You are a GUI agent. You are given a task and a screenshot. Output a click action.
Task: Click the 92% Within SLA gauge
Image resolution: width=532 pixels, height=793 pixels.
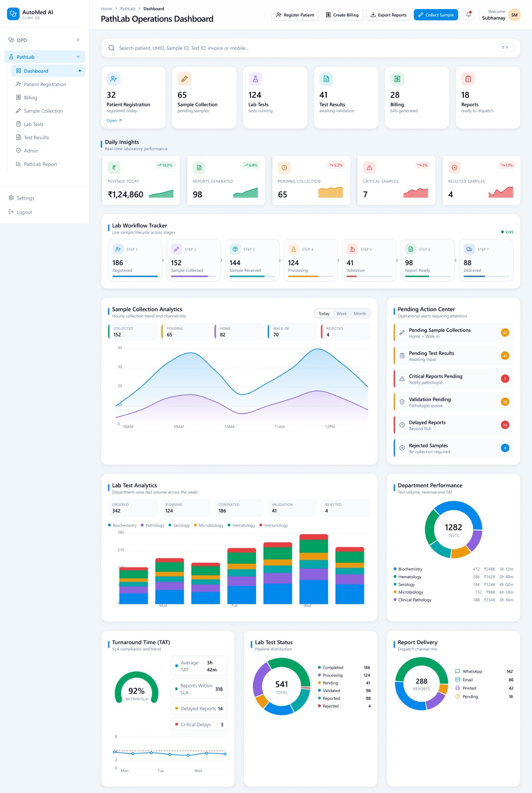point(136,687)
